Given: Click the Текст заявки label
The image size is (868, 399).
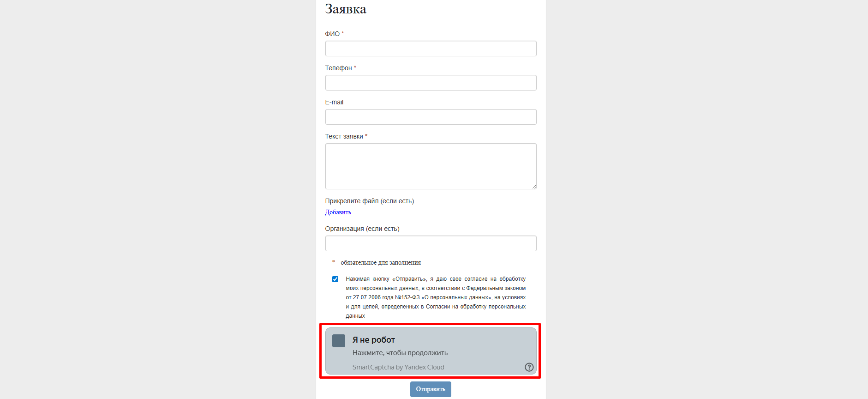Looking at the screenshot, I should [x=344, y=136].
